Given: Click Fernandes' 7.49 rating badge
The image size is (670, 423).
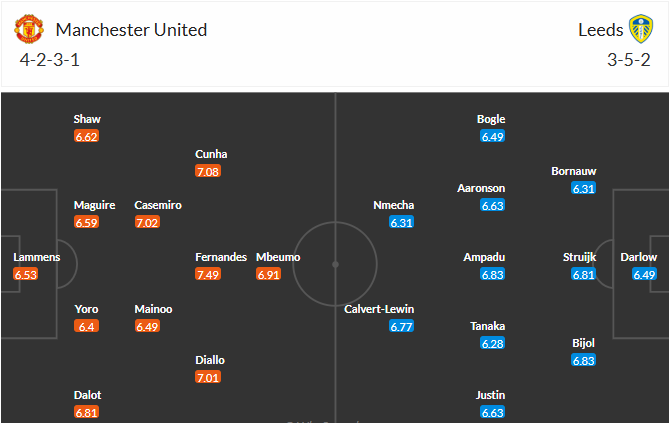Looking at the screenshot, I should click(208, 274).
